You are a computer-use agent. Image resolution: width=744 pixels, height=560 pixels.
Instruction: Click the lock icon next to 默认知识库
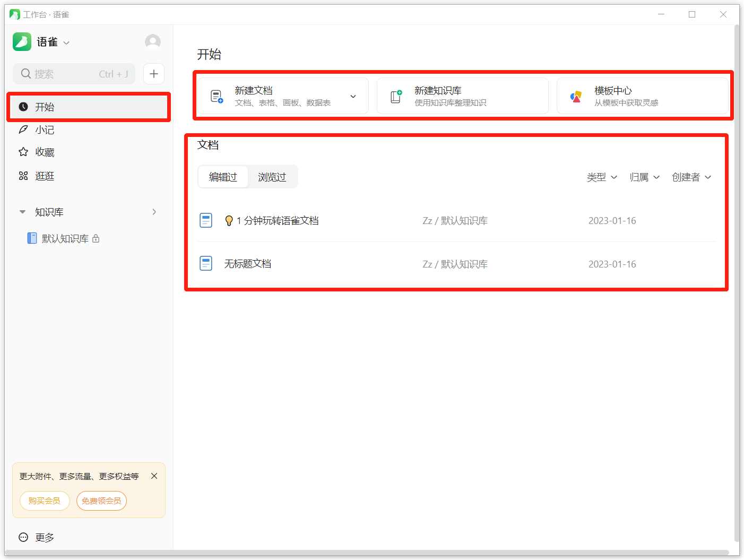point(96,239)
